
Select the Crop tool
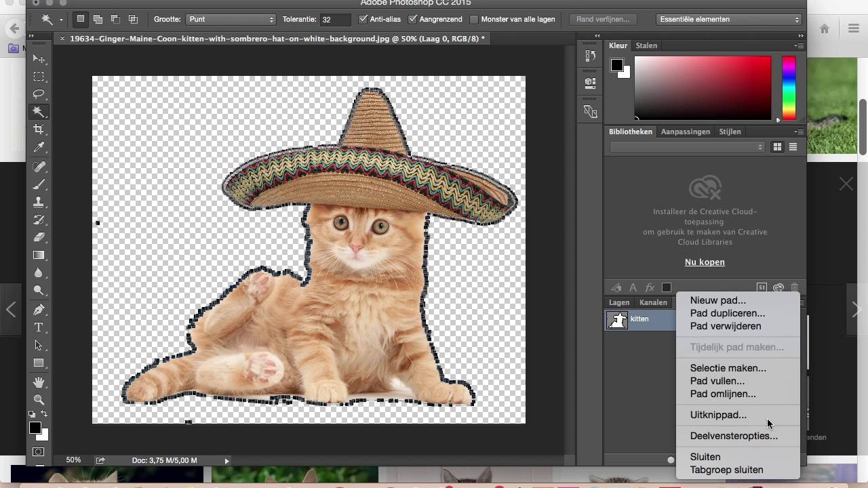(x=39, y=129)
